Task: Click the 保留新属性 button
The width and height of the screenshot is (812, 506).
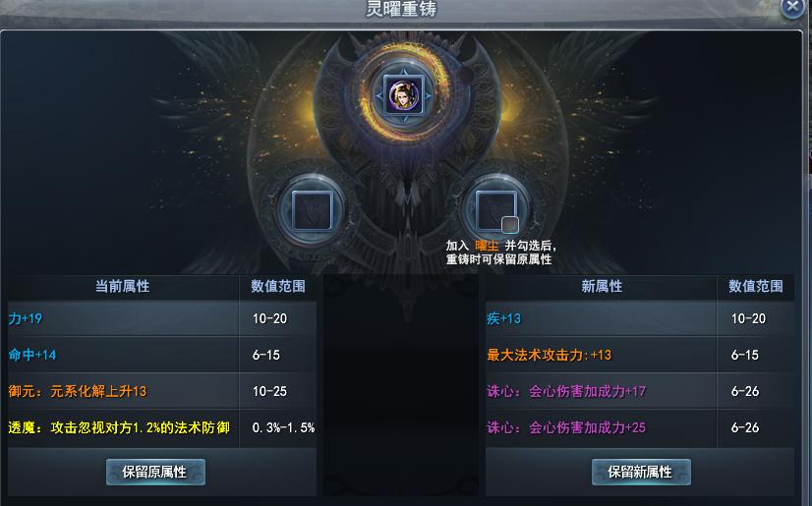Action: [641, 472]
